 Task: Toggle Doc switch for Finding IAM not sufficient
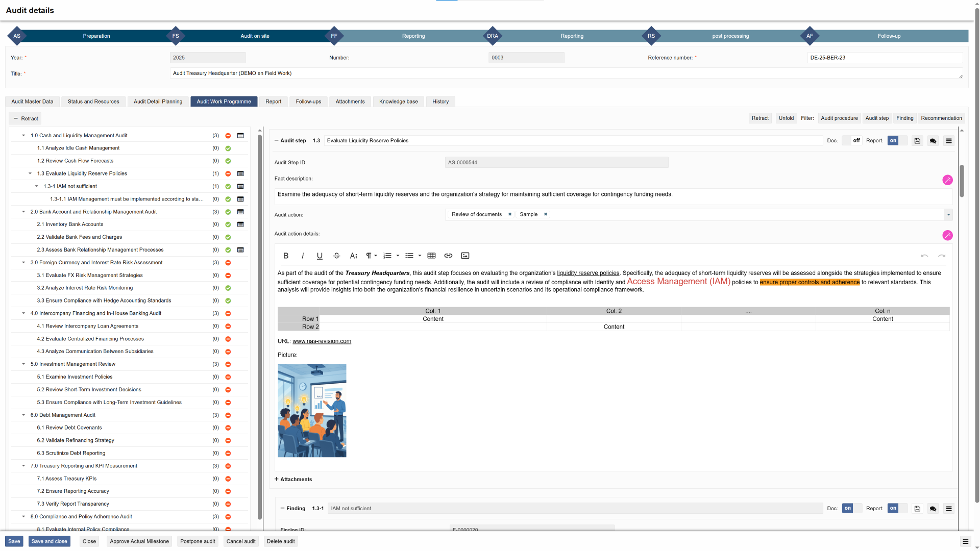point(851,509)
